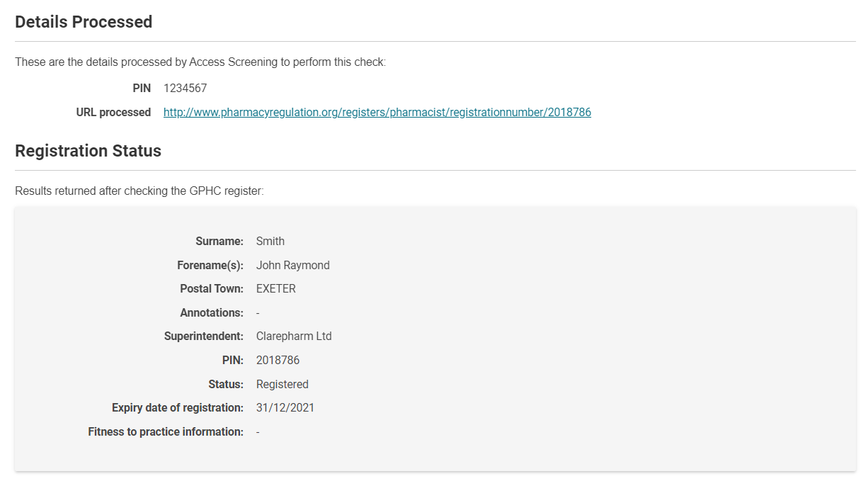Select the surname value Smith
Screen dimensions: 868x481
(270, 242)
